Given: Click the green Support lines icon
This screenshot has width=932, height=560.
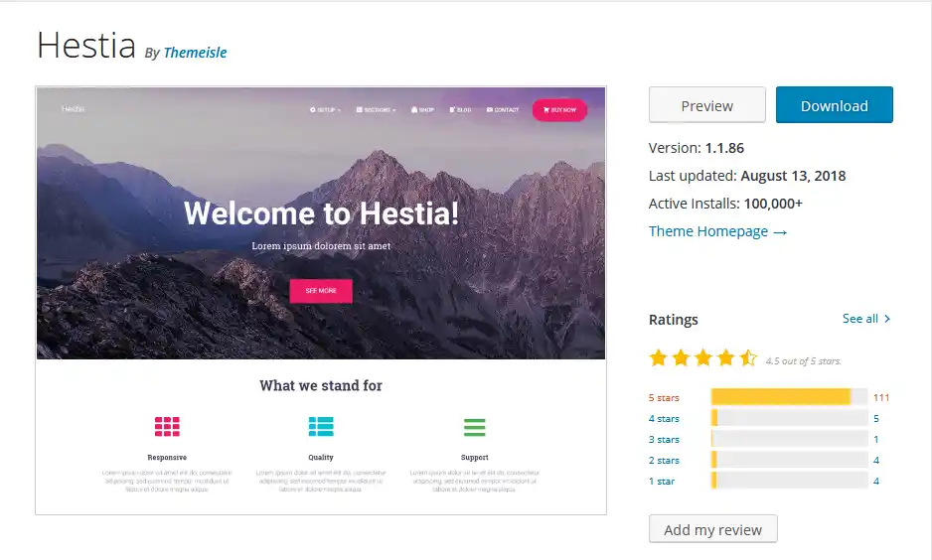Looking at the screenshot, I should pyautogui.click(x=474, y=427).
